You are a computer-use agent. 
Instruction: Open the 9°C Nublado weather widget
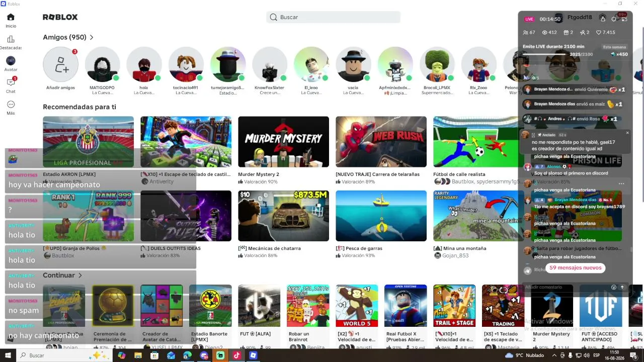click(524, 355)
